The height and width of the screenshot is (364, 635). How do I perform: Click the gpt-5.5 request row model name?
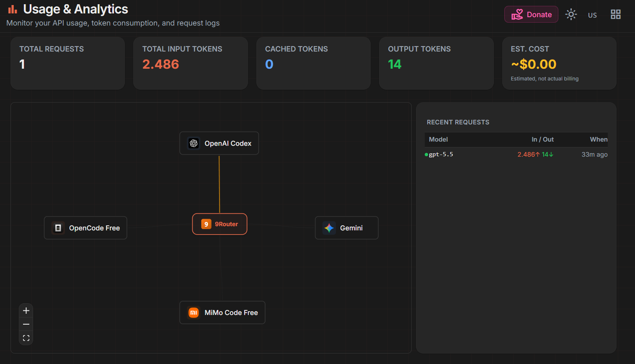pyautogui.click(x=441, y=155)
